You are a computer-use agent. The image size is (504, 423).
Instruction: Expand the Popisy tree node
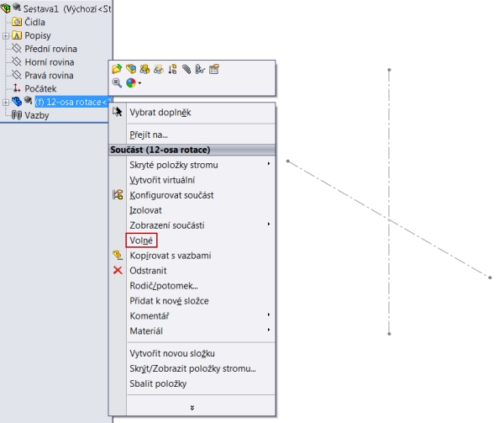[6, 35]
